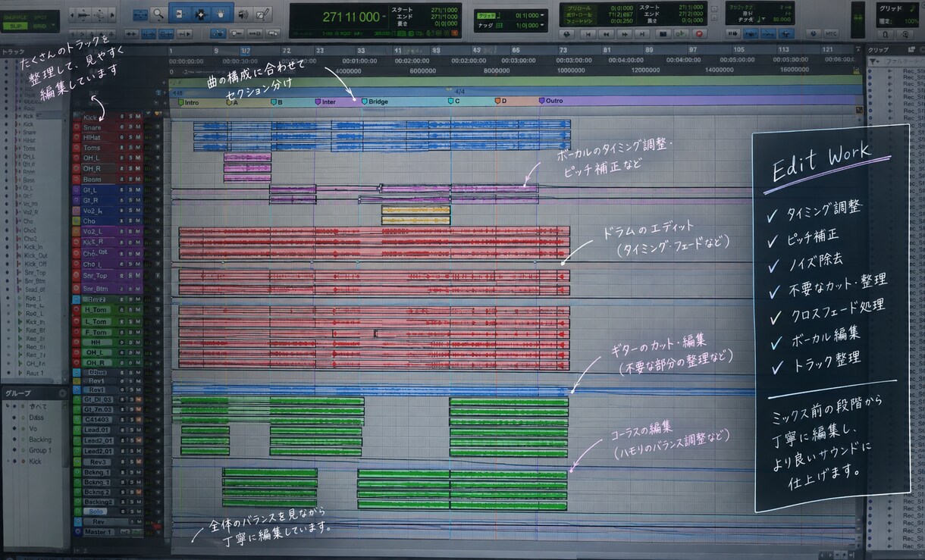This screenshot has width=925, height=560.
Task: Select the Zoomer magnifier tool
Action: point(158,14)
